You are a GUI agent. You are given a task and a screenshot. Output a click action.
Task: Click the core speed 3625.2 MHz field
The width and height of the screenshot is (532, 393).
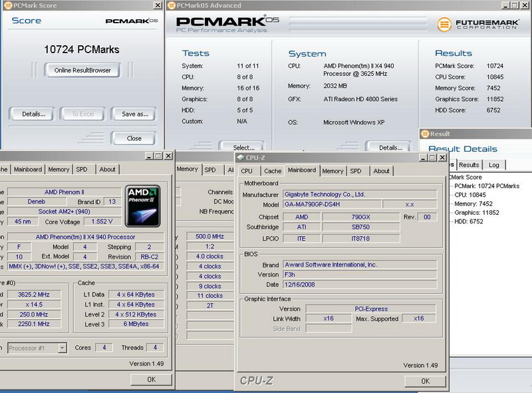[x=34, y=294]
